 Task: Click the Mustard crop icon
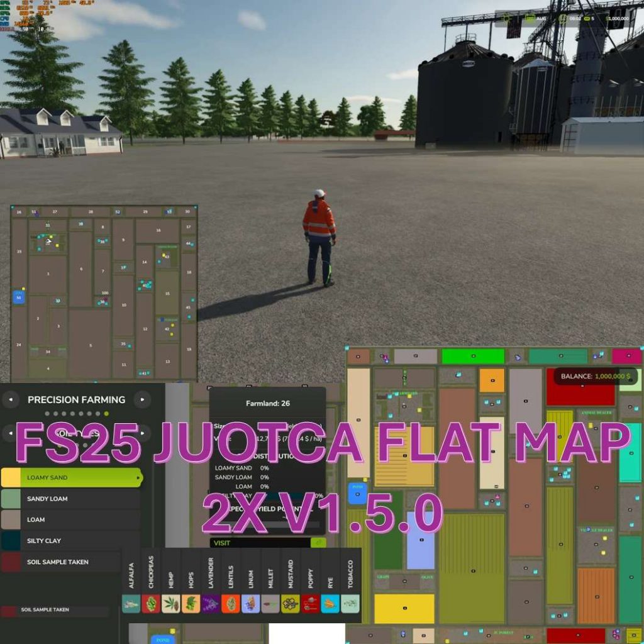[x=290, y=603]
